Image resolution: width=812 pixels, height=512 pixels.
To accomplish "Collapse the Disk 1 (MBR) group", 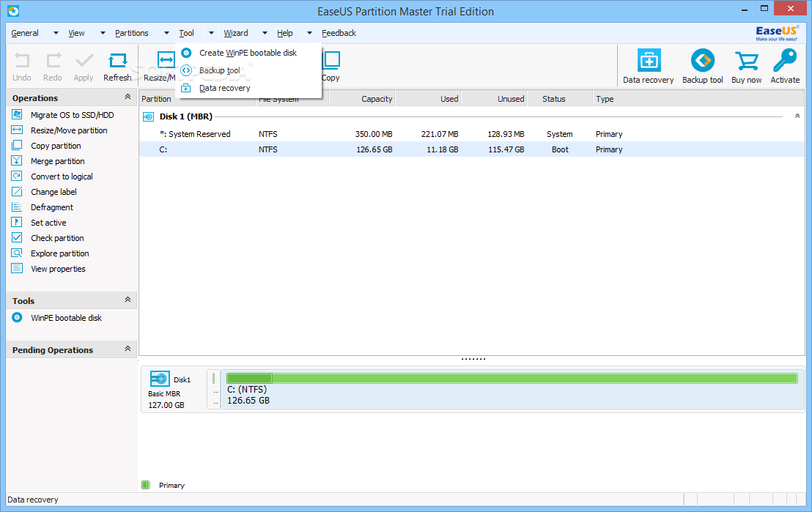I will pyautogui.click(x=797, y=116).
